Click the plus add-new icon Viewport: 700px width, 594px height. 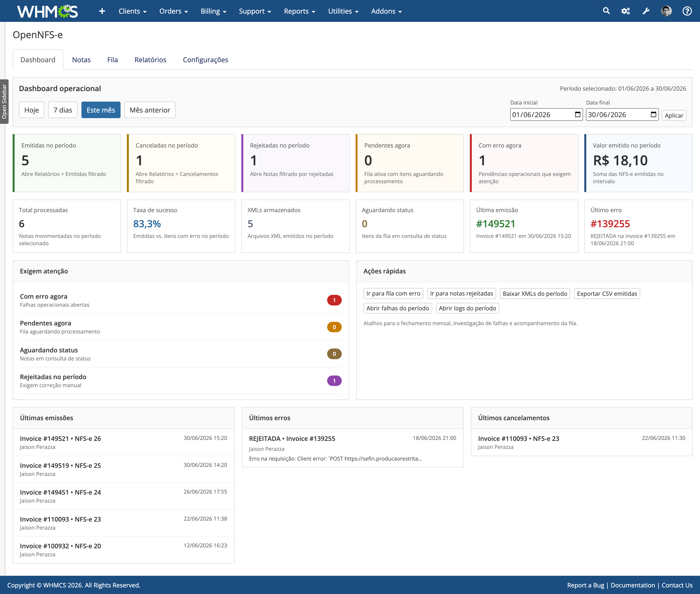(102, 11)
